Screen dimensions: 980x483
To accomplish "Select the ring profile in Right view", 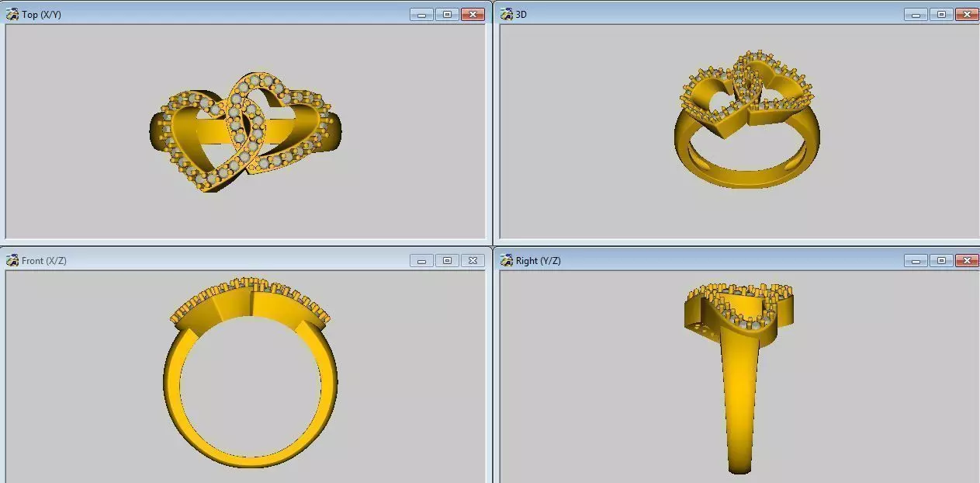I will [739, 378].
